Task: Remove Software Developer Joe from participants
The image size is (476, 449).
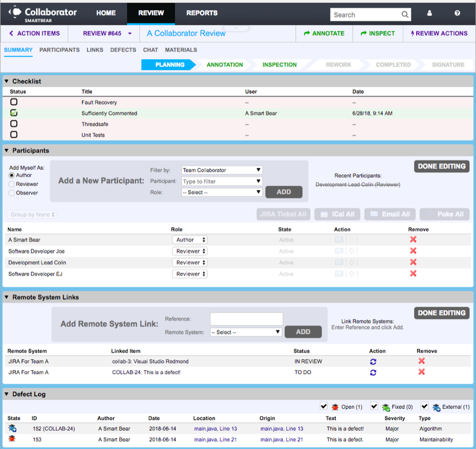Action: (x=413, y=251)
